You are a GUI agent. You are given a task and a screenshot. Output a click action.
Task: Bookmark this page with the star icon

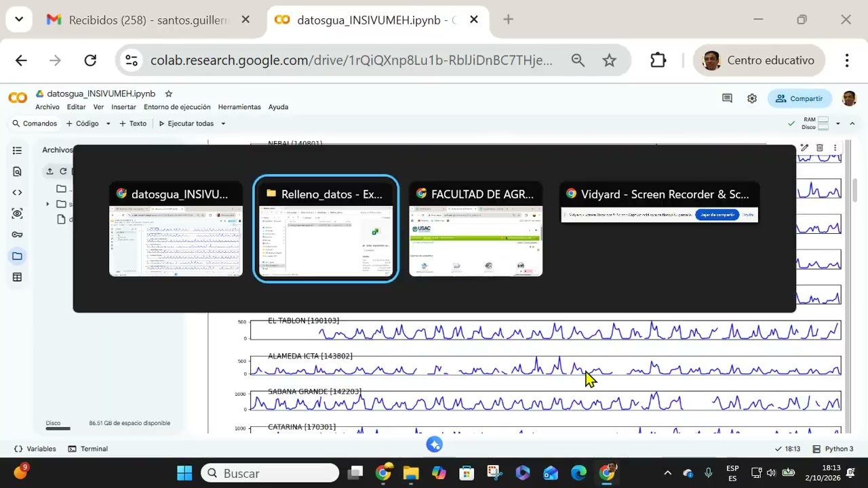pyautogui.click(x=610, y=60)
